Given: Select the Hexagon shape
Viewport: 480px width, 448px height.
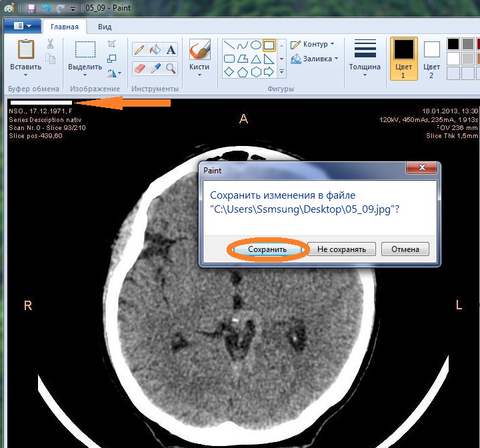Looking at the screenshot, I should [256, 72].
